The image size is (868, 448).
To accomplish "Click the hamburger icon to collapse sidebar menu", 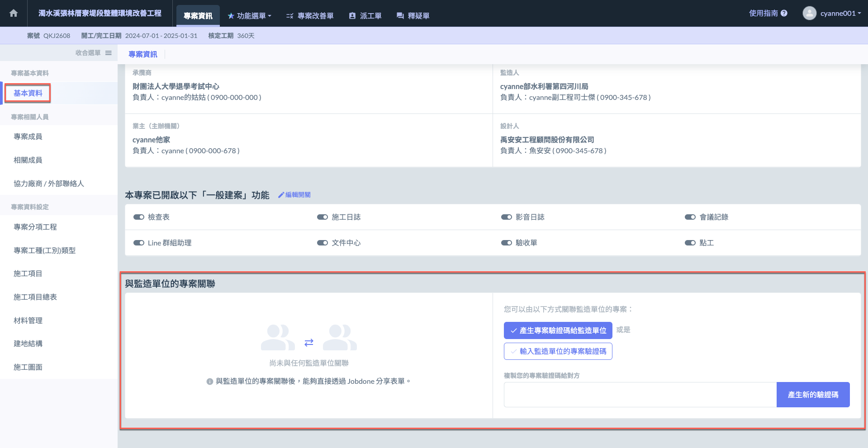I will pos(109,53).
